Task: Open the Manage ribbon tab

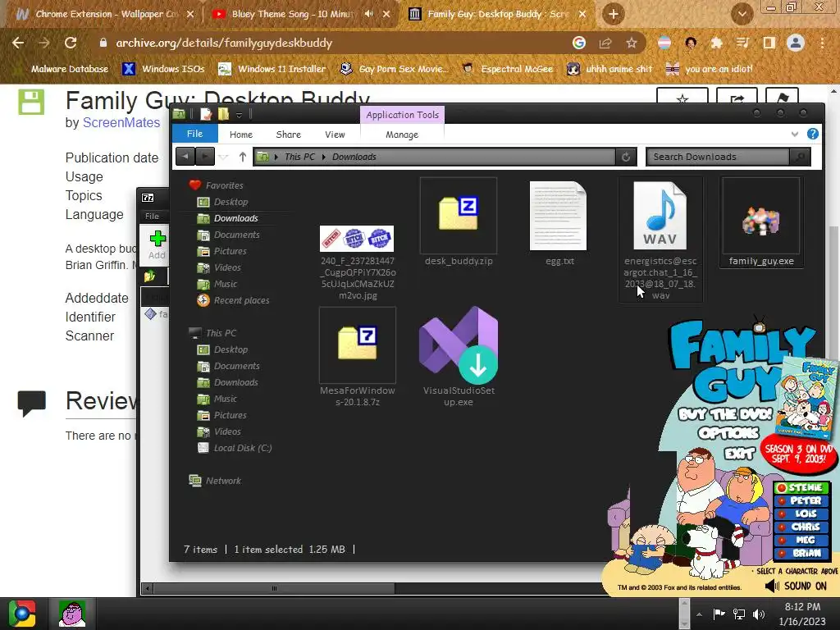Action: coord(402,135)
